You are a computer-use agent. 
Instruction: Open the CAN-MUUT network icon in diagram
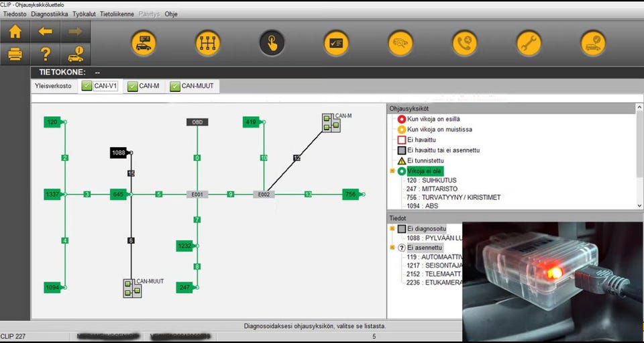132,289
